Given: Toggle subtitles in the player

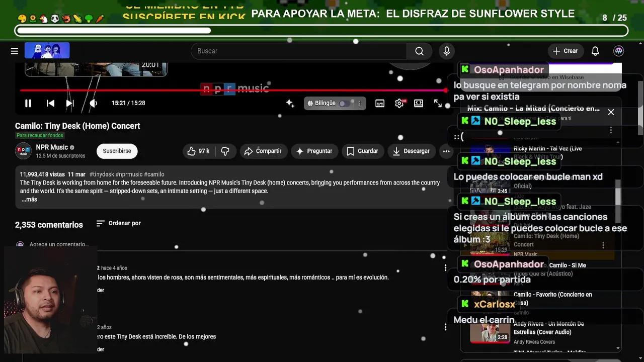Looking at the screenshot, I should [380, 103].
